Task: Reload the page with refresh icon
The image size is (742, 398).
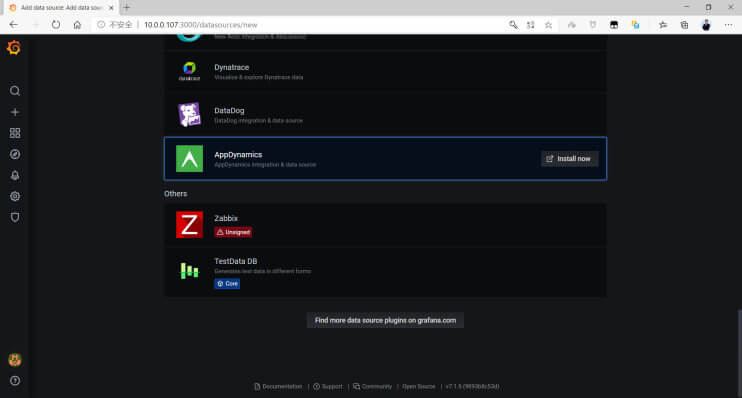Action: 56,25
